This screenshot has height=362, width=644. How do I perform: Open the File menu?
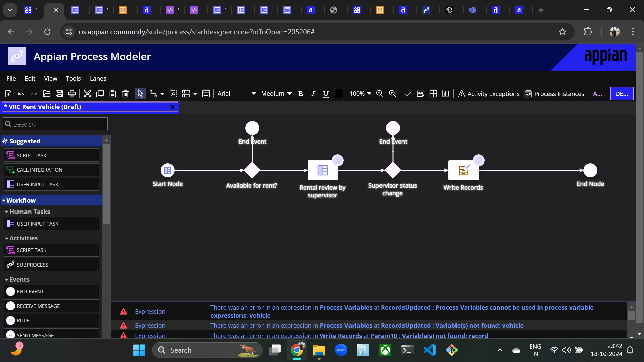(x=11, y=78)
